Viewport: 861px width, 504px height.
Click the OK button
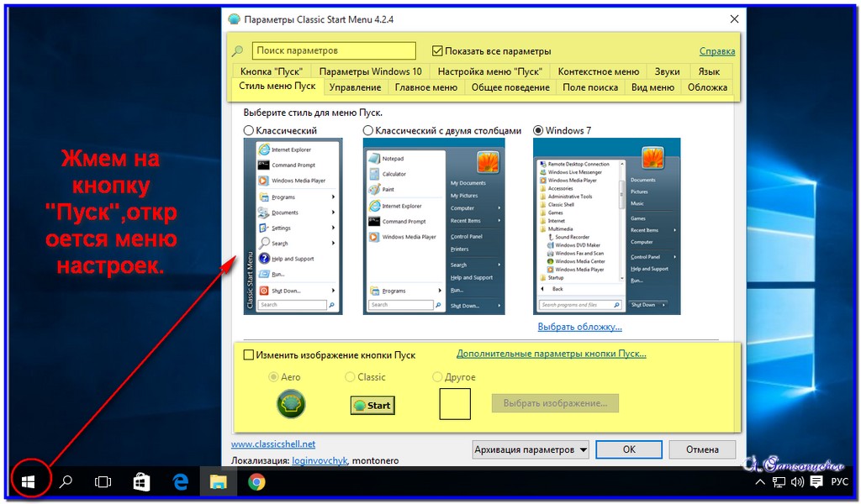coord(629,449)
